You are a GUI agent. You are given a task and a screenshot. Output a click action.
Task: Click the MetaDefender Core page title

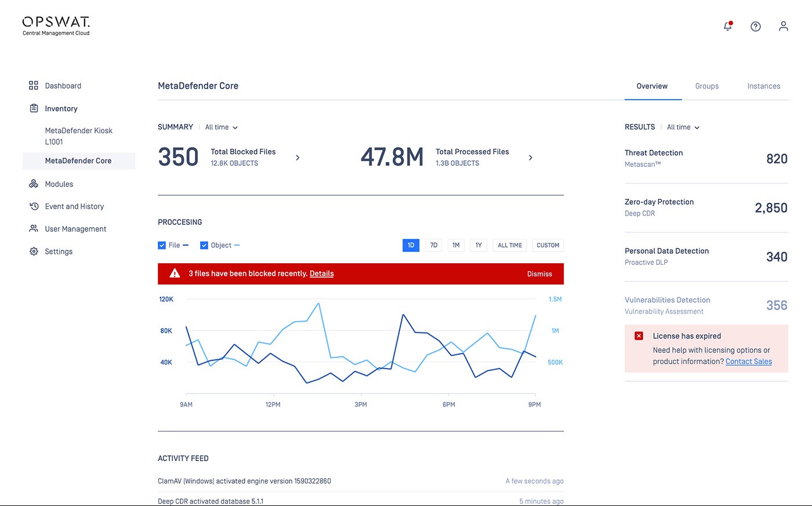click(198, 86)
